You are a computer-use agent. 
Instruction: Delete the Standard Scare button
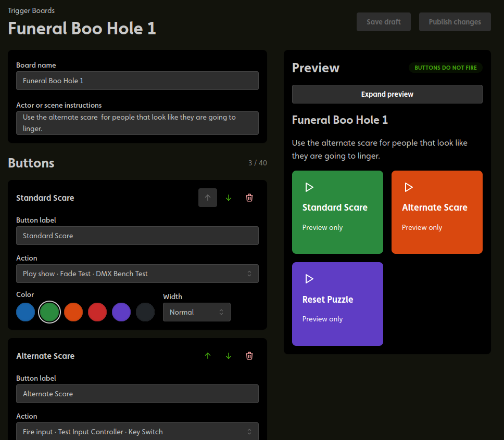point(249,198)
